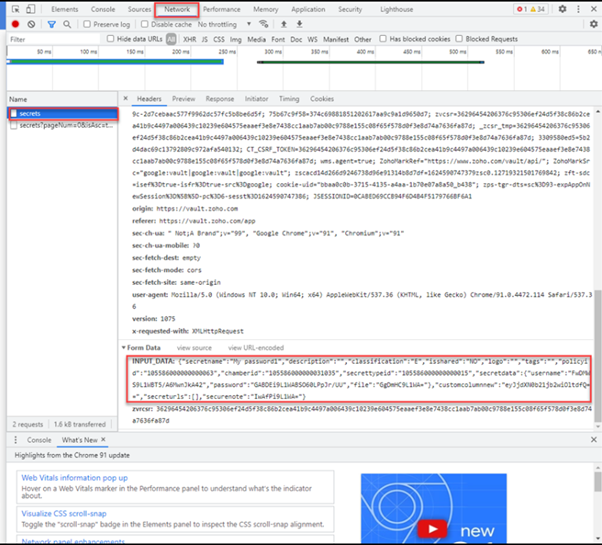This screenshot has height=545, width=602.
Task: Filter requests by WS
Action: [313, 39]
